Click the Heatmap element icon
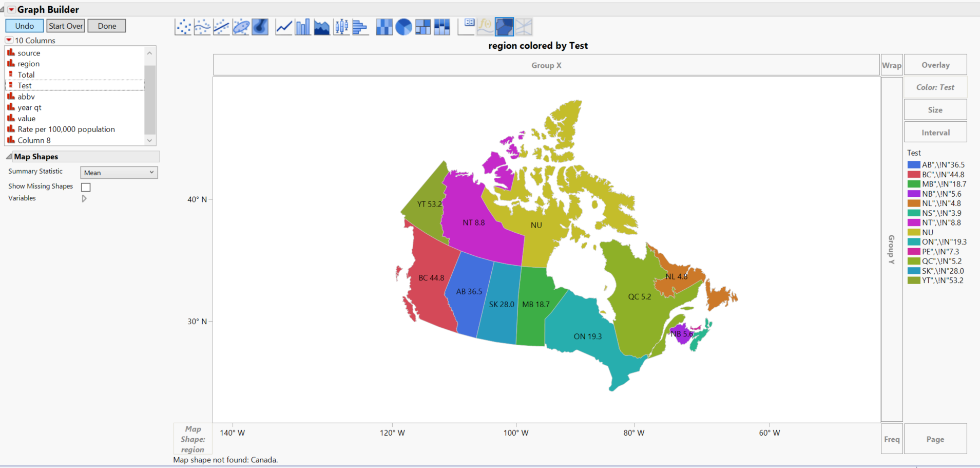The width and height of the screenshot is (980, 468). (x=384, y=26)
